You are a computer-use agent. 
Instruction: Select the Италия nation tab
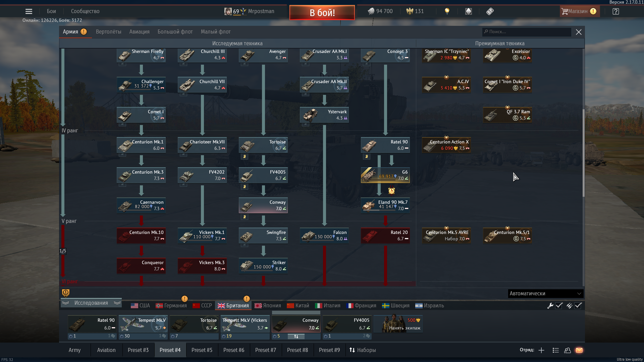[328, 306]
